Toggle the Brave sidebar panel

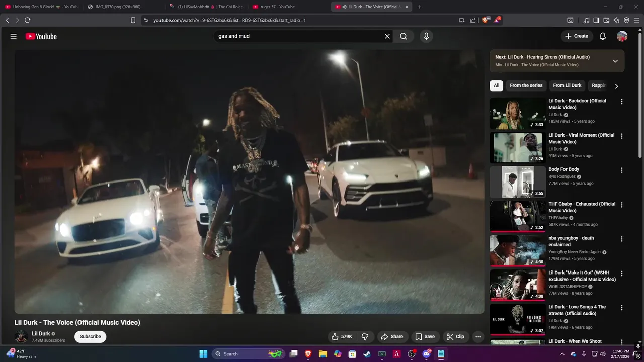pos(596,20)
